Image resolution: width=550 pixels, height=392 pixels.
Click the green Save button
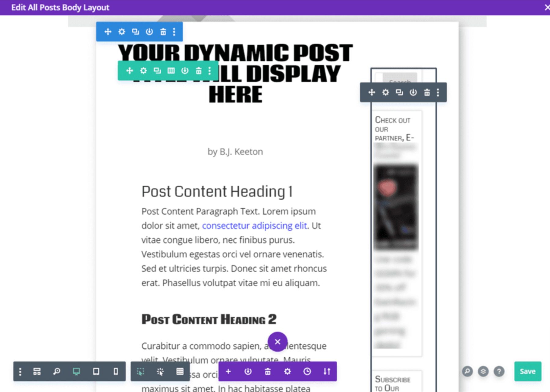tap(528, 372)
